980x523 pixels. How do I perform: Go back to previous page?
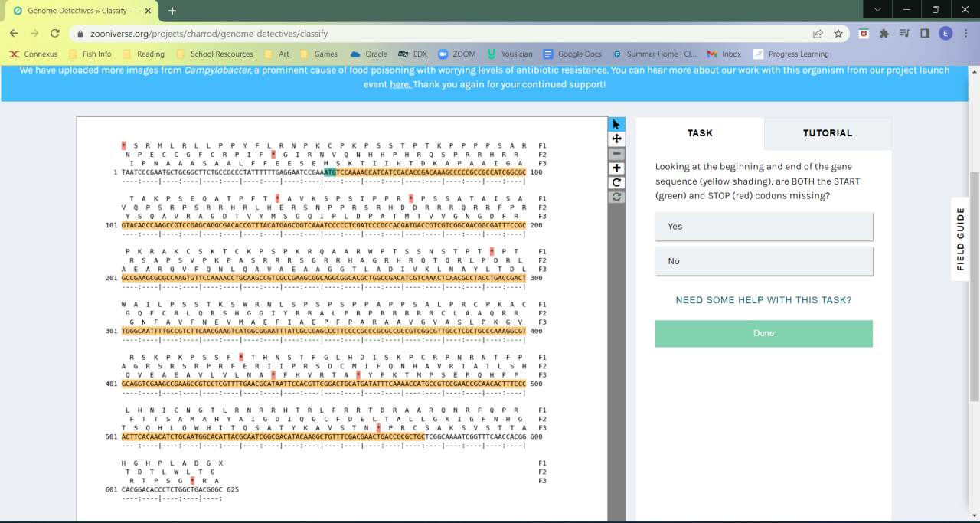point(14,34)
